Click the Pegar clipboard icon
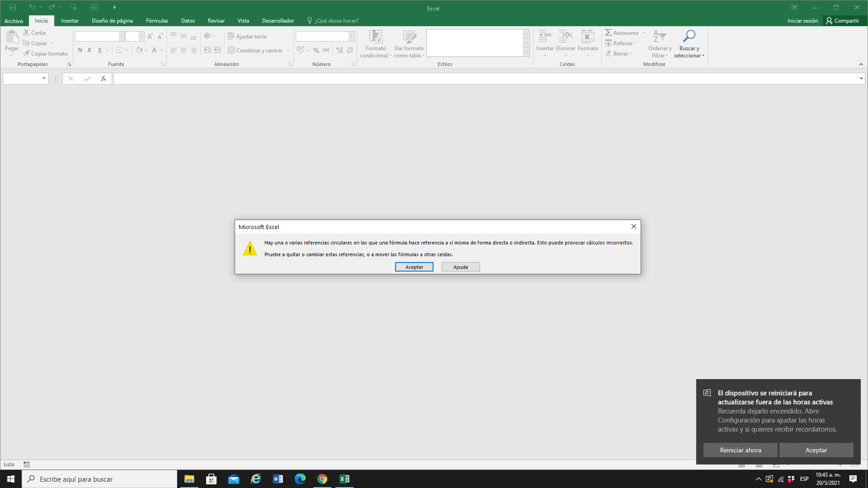The height and width of the screenshot is (488, 868). click(x=12, y=37)
